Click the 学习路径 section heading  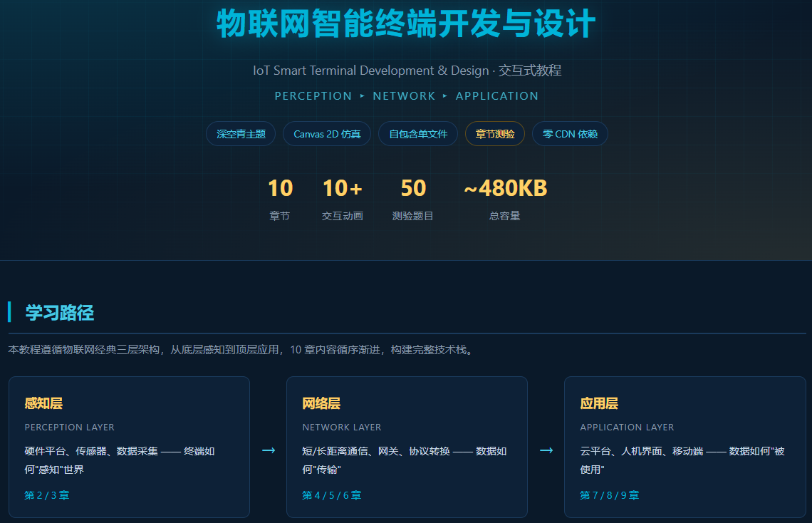pos(60,312)
